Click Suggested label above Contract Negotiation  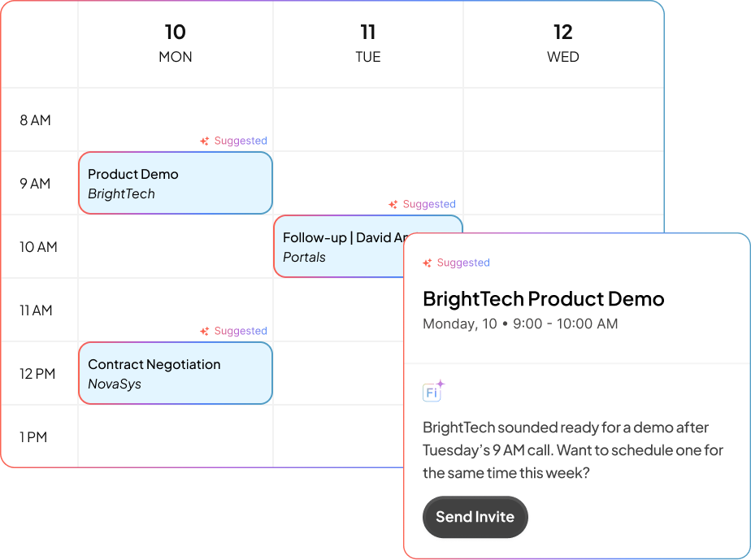(241, 331)
